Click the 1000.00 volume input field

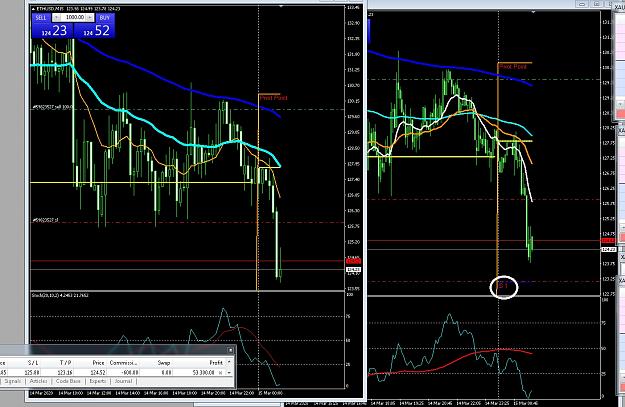click(74, 17)
